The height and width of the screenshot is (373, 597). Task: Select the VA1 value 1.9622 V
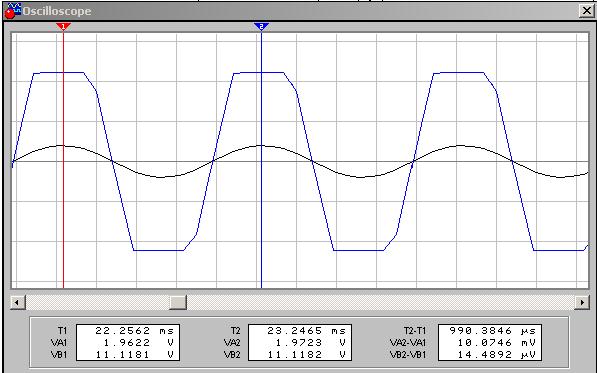coord(139,343)
